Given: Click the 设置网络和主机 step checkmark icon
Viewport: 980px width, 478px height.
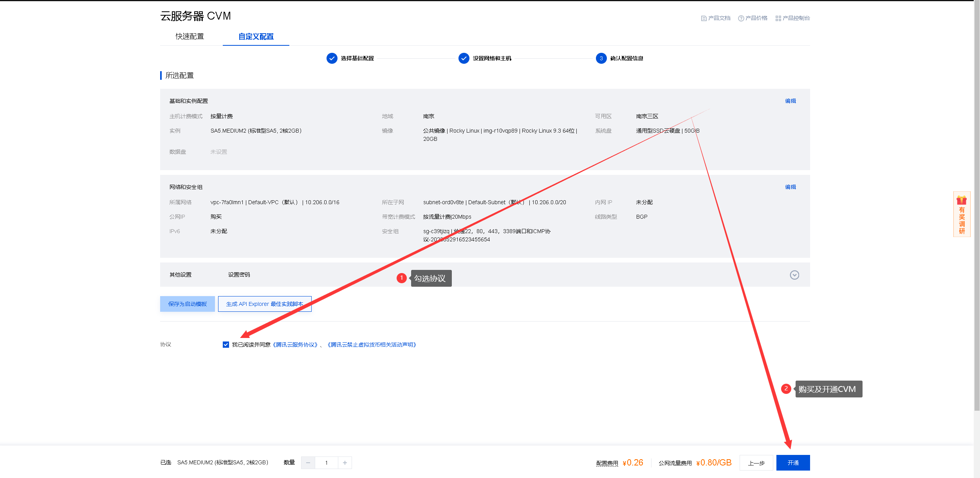Looking at the screenshot, I should click(464, 58).
